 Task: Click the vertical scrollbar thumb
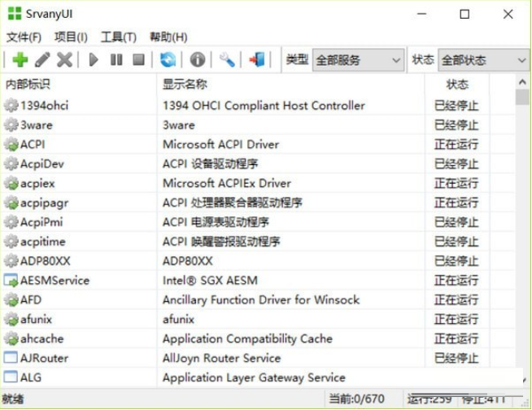click(x=522, y=97)
